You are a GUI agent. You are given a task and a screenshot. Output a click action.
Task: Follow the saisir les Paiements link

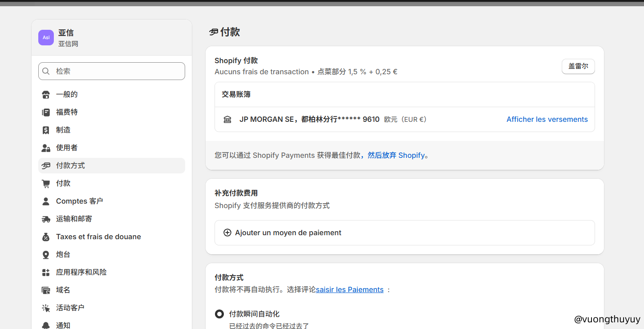point(349,290)
